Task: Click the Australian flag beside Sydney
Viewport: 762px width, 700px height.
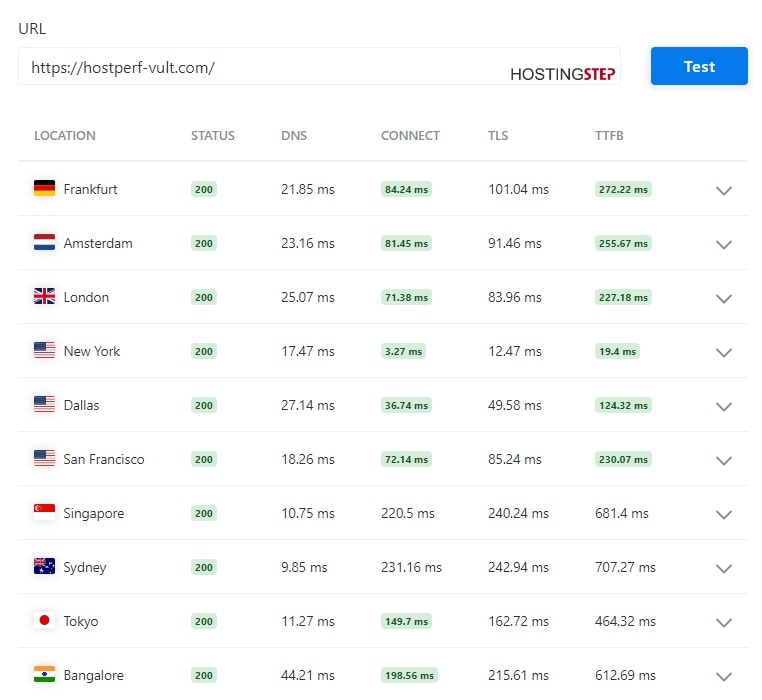Action: [44, 566]
